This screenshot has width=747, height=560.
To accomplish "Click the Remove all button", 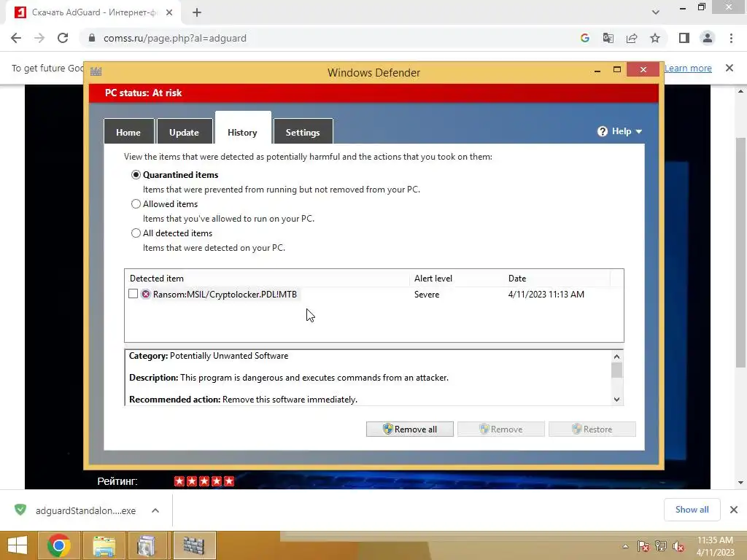I will pos(410,429).
